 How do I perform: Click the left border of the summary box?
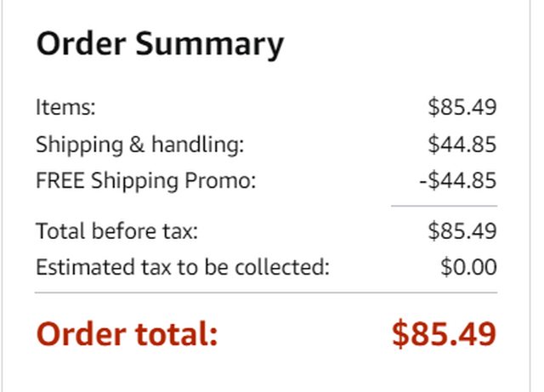point(2,196)
